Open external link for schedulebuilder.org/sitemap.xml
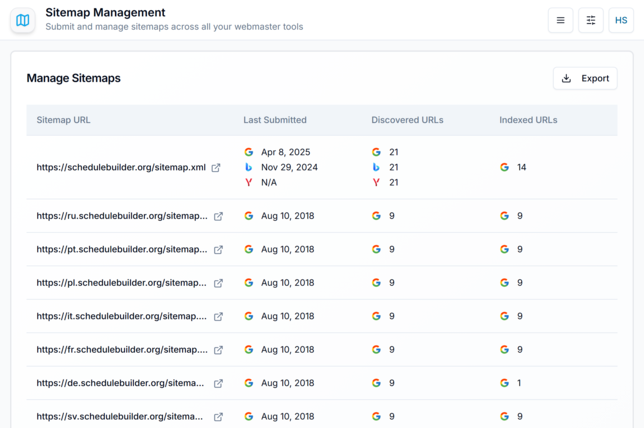The width and height of the screenshot is (644, 428). point(216,168)
